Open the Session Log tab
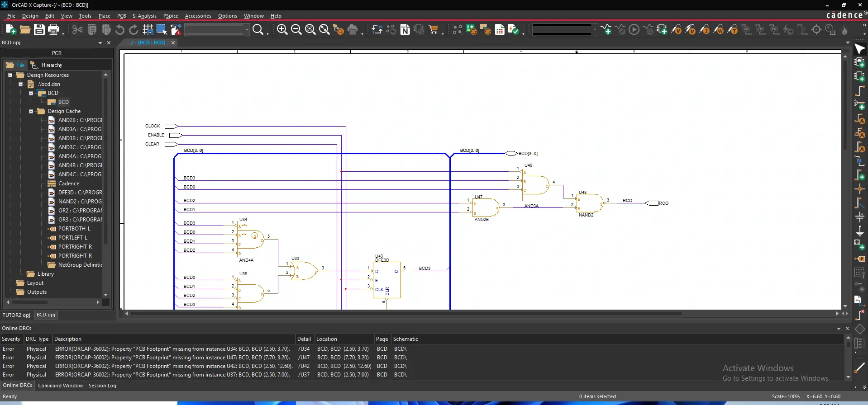 tap(102, 386)
